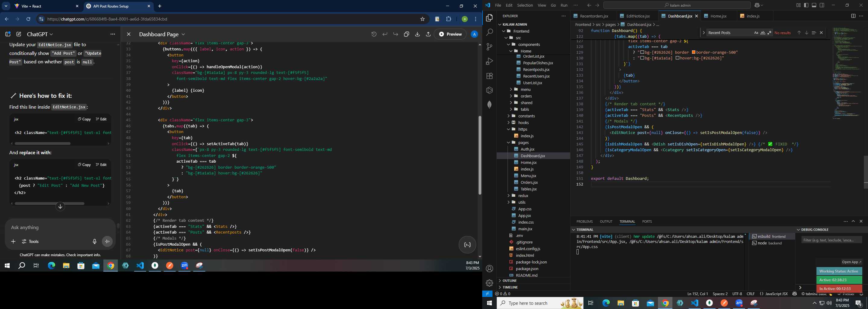Open the Dashboard Page title dropdown

(162, 34)
